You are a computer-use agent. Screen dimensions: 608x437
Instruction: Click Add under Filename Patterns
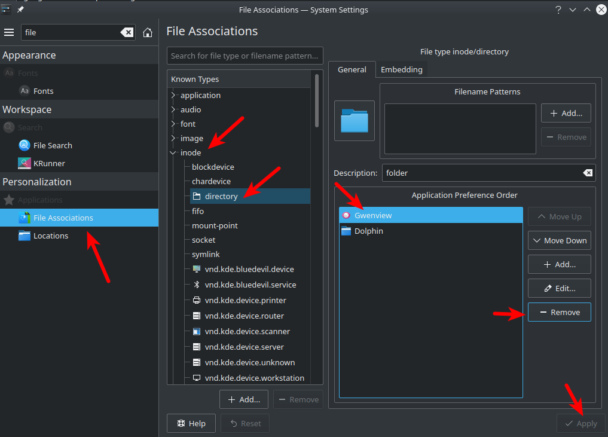[x=566, y=113]
